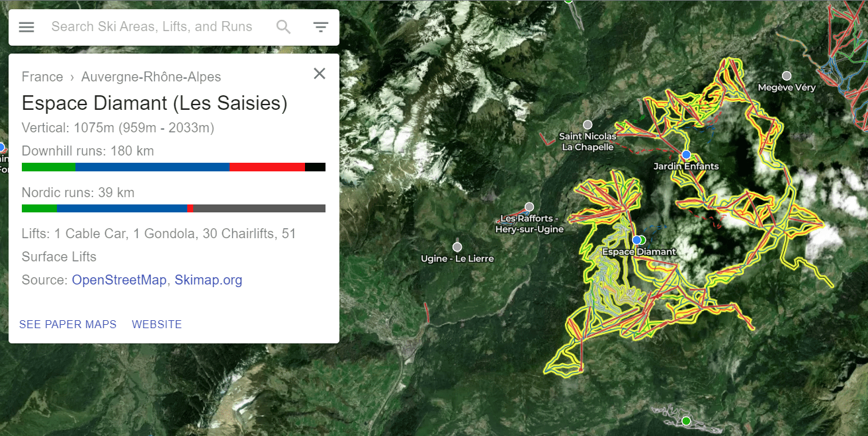Click the Ugine - Le Lierre marker
Image resolution: width=868 pixels, height=436 pixels.
point(457,247)
